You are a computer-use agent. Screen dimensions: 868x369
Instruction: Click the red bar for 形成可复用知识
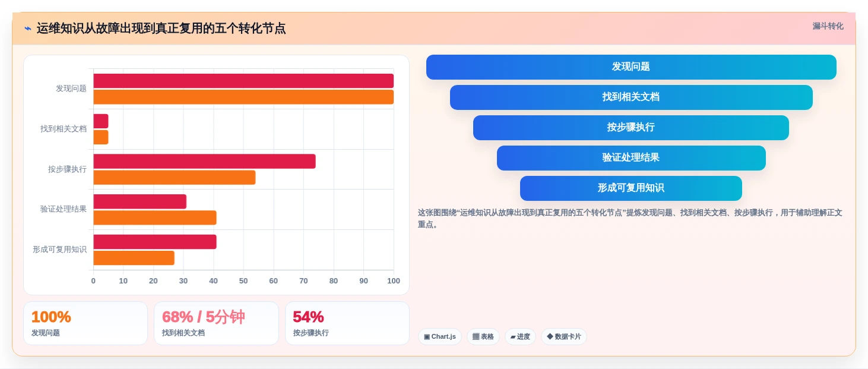click(x=155, y=242)
